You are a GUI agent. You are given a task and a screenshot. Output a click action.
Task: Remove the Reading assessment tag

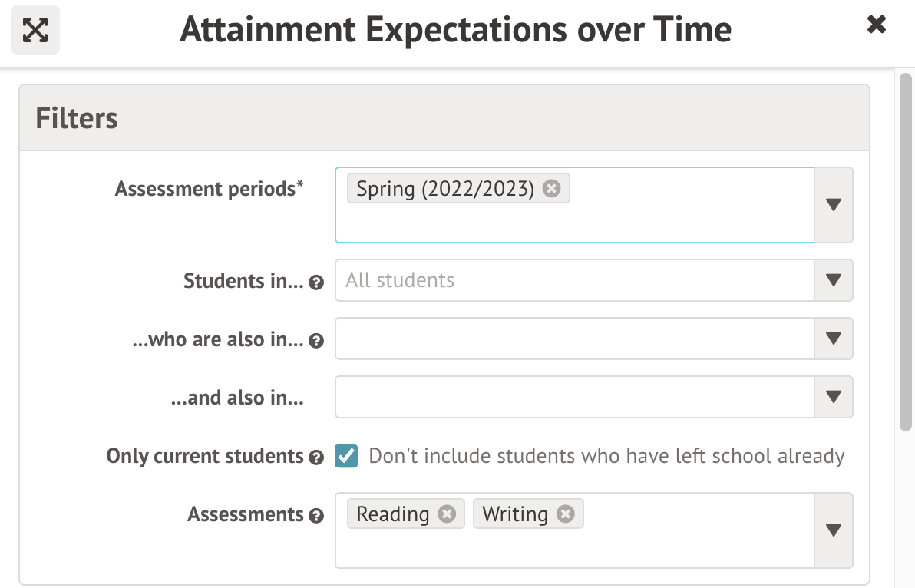447,514
